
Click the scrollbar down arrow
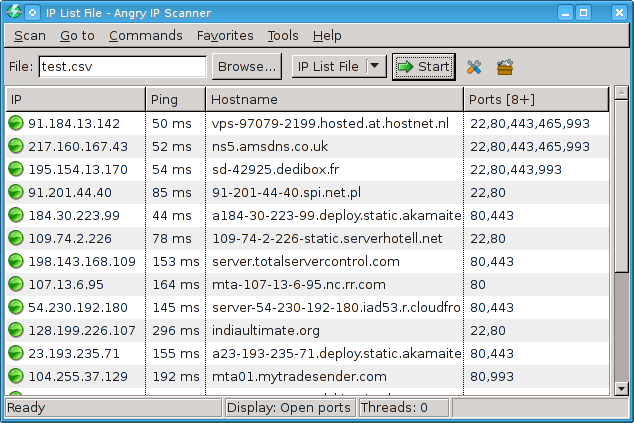click(621, 389)
